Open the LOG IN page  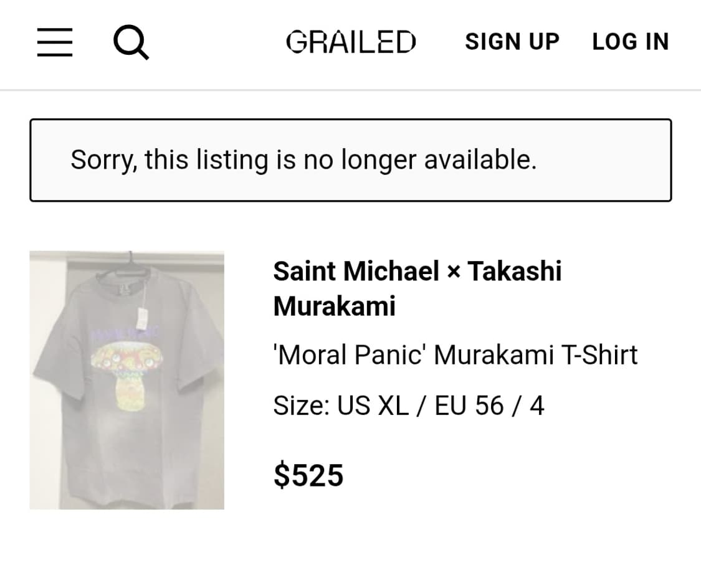pos(630,42)
